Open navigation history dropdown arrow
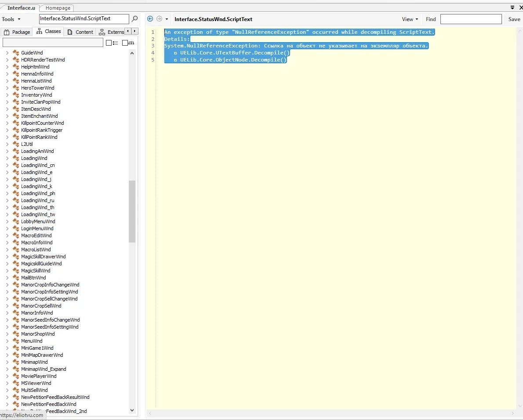This screenshot has height=420, width=523. (x=167, y=19)
